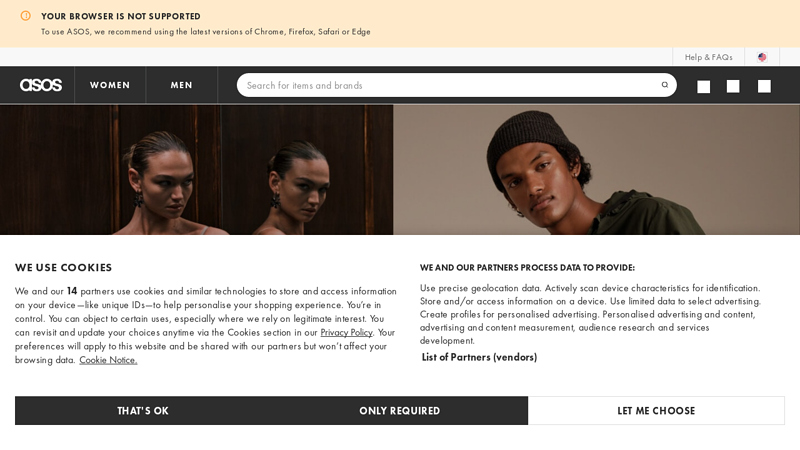Accept cookies with THAT'S OK
800x450 pixels.
tap(143, 411)
